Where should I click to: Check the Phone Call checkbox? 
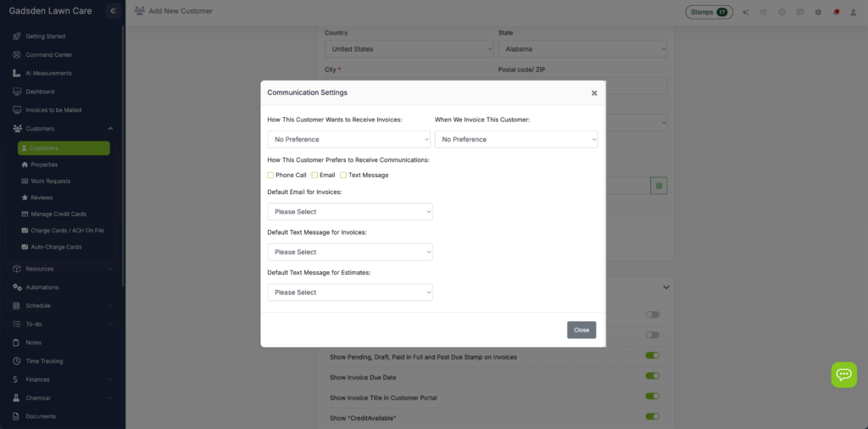pyautogui.click(x=270, y=175)
